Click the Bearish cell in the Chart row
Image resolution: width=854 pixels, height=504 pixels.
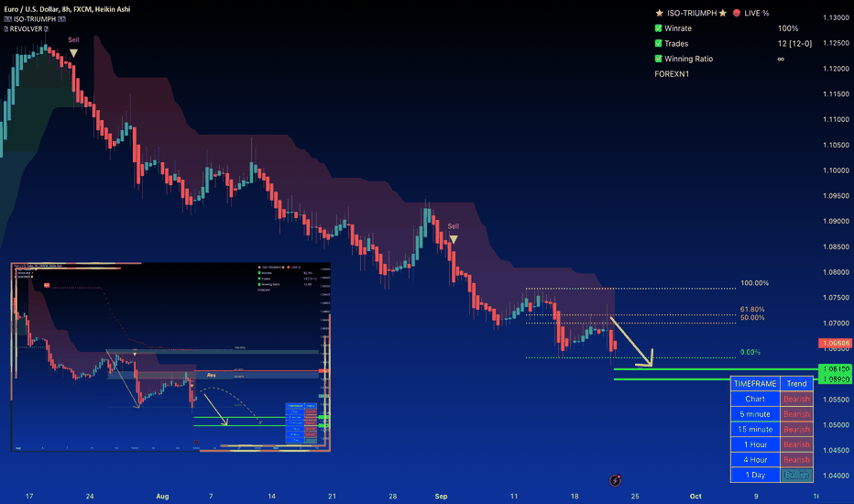[x=796, y=399]
